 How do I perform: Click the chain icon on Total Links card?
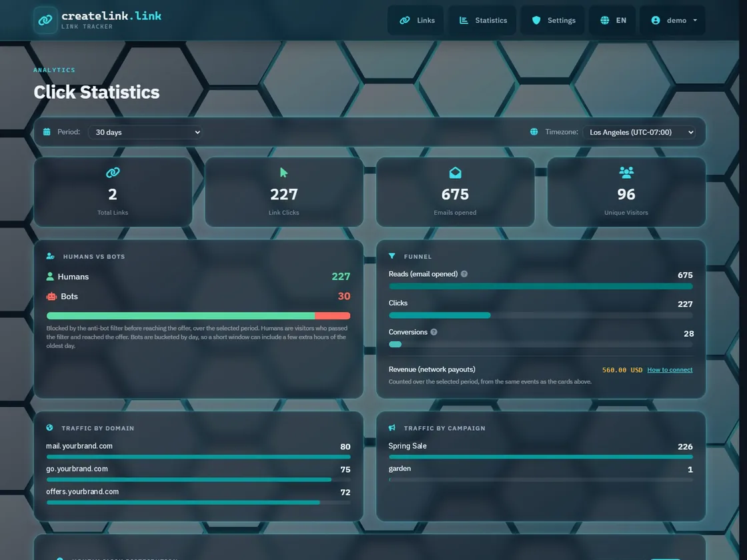pyautogui.click(x=113, y=173)
